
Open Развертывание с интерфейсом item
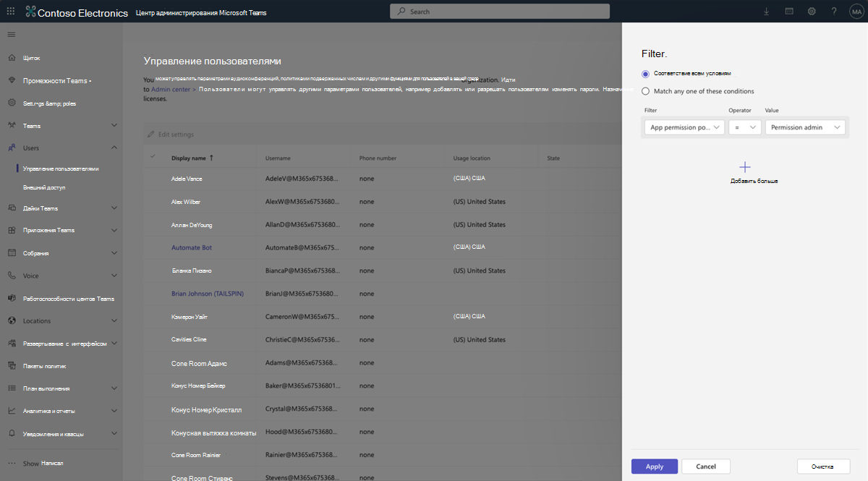65,344
